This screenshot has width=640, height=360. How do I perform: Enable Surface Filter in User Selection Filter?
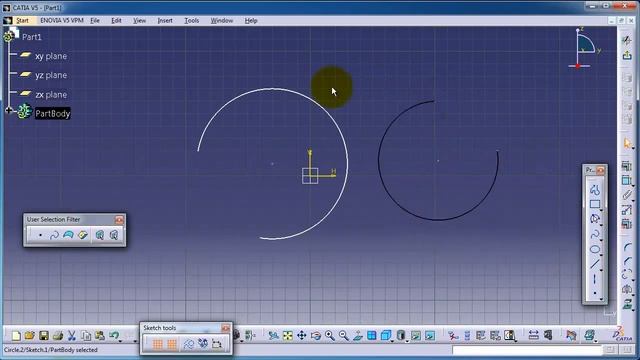(68, 235)
